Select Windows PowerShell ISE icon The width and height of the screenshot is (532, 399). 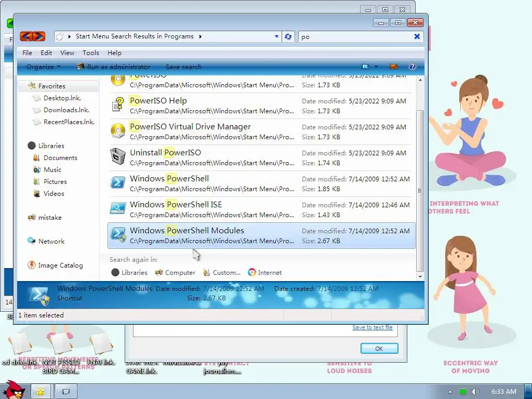point(118,208)
